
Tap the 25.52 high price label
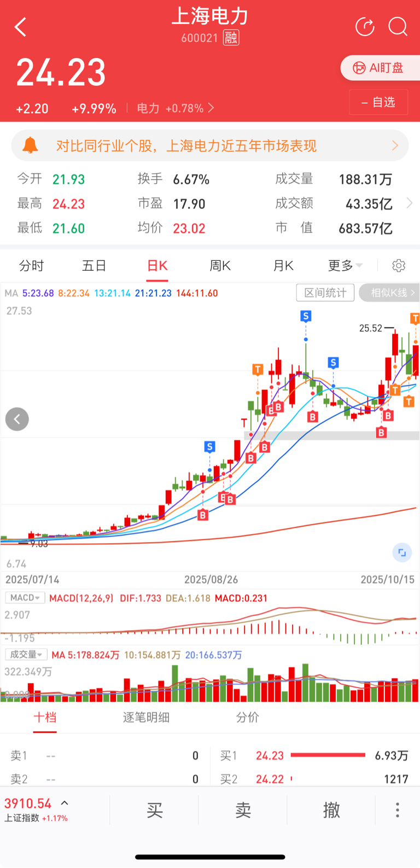371,328
